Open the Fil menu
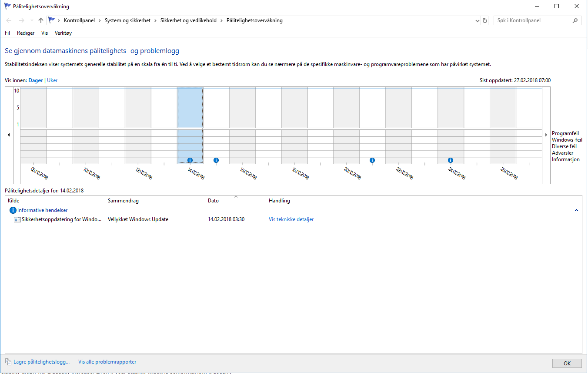The width and height of the screenshot is (588, 374). (7, 33)
